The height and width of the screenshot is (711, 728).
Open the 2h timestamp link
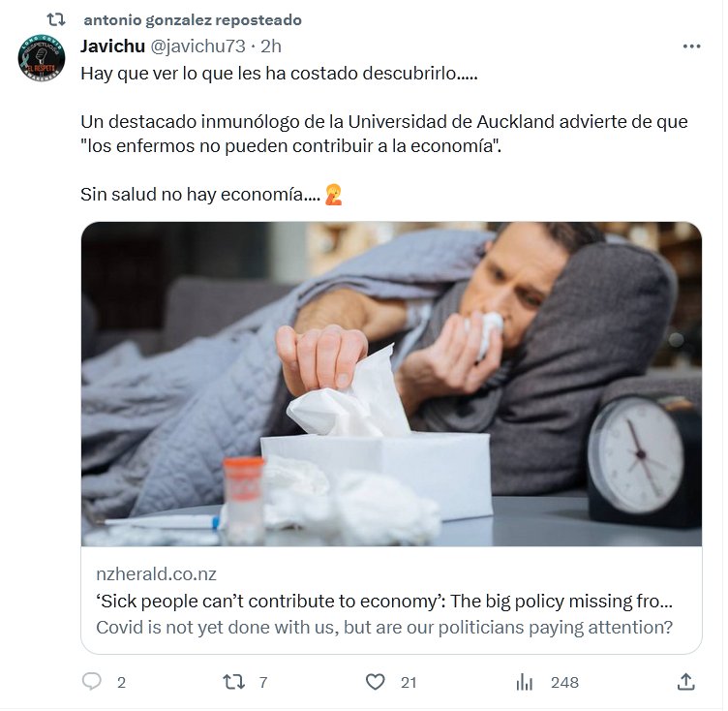[271, 46]
